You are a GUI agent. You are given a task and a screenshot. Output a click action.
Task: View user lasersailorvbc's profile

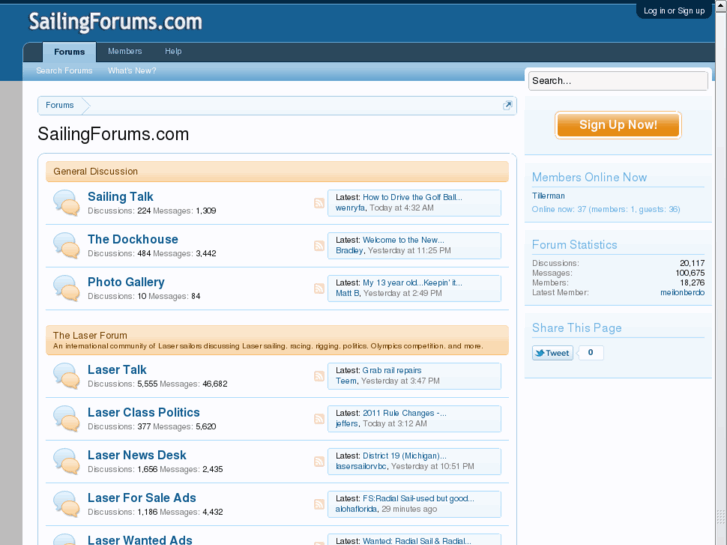coord(361,466)
